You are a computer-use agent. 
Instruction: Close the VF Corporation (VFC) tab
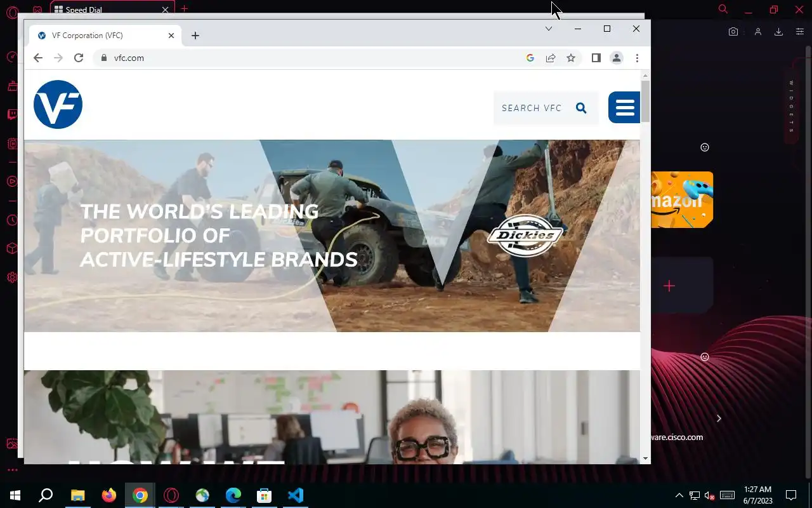(171, 36)
